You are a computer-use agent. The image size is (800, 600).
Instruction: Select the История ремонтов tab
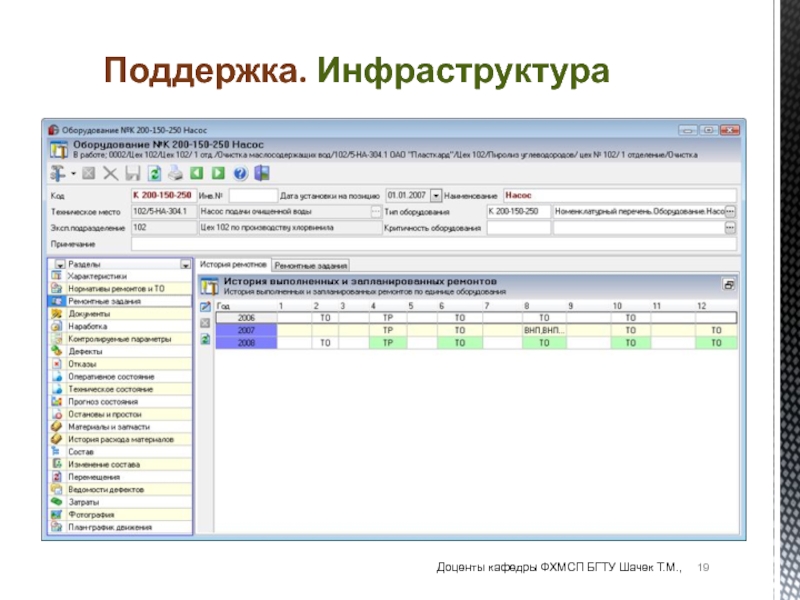[232, 265]
